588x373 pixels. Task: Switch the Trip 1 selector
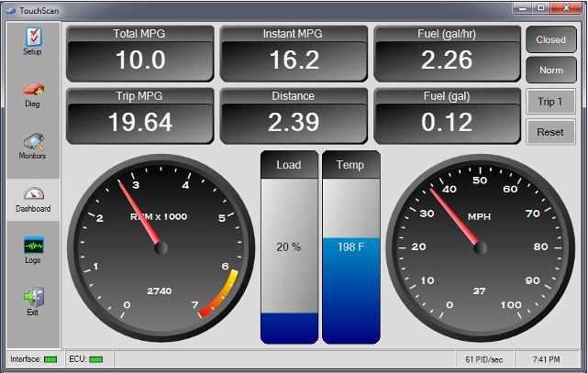click(550, 101)
